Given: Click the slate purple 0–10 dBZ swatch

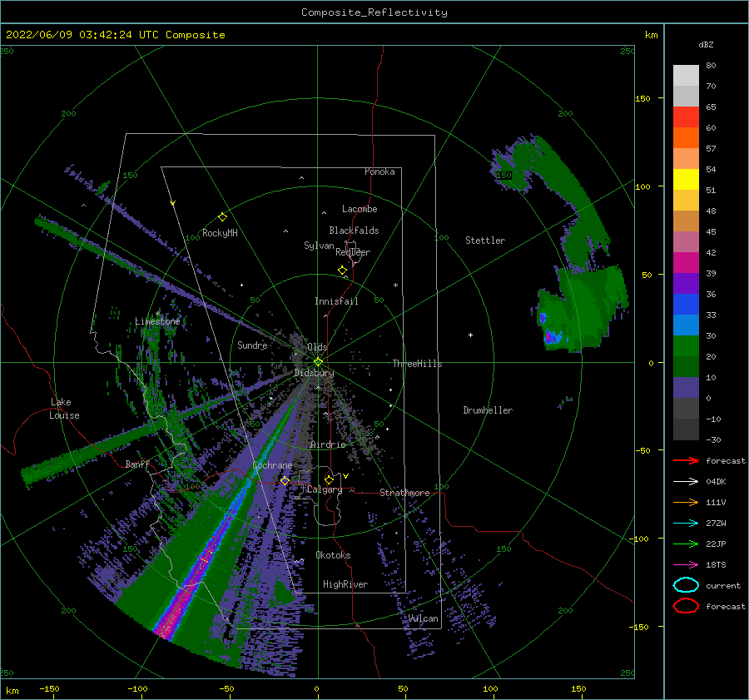Looking at the screenshot, I should 686,388.
